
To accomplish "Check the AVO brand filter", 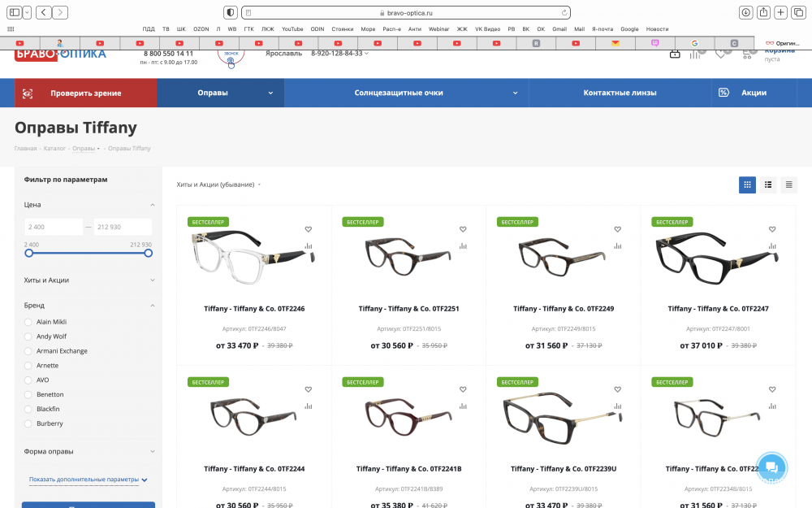I will (28, 380).
